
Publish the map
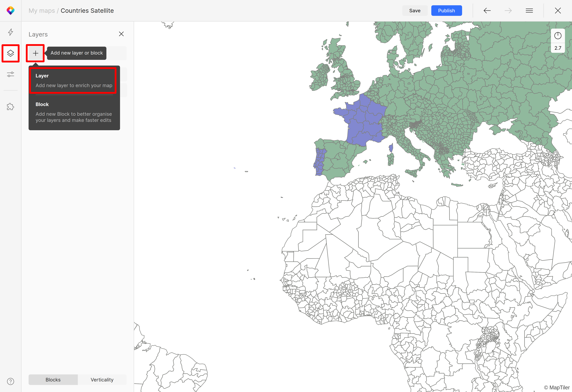point(446,11)
